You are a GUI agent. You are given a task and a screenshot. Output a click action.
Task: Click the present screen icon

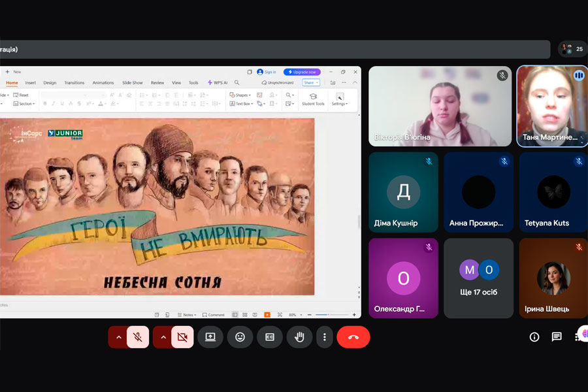coord(210,337)
